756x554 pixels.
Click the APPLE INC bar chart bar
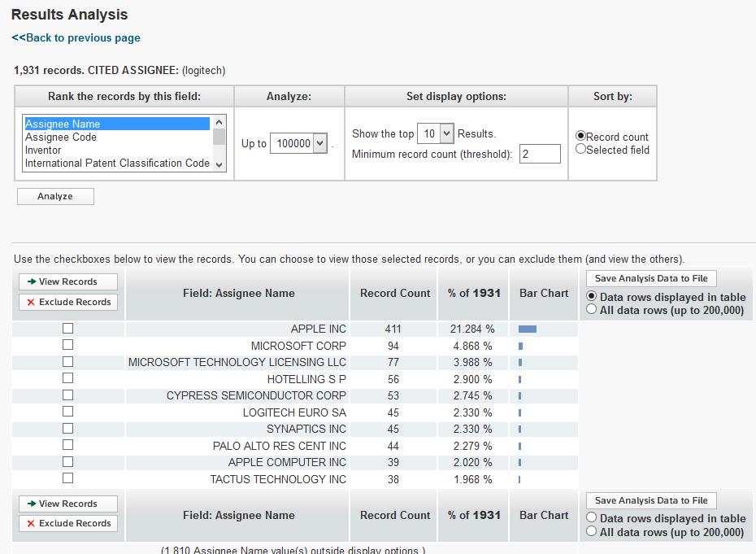(x=528, y=329)
